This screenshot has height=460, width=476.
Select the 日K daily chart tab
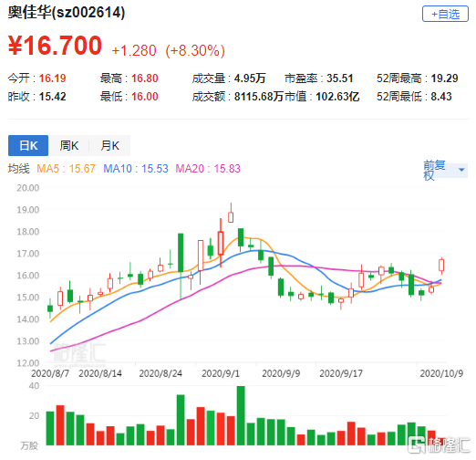coord(28,145)
